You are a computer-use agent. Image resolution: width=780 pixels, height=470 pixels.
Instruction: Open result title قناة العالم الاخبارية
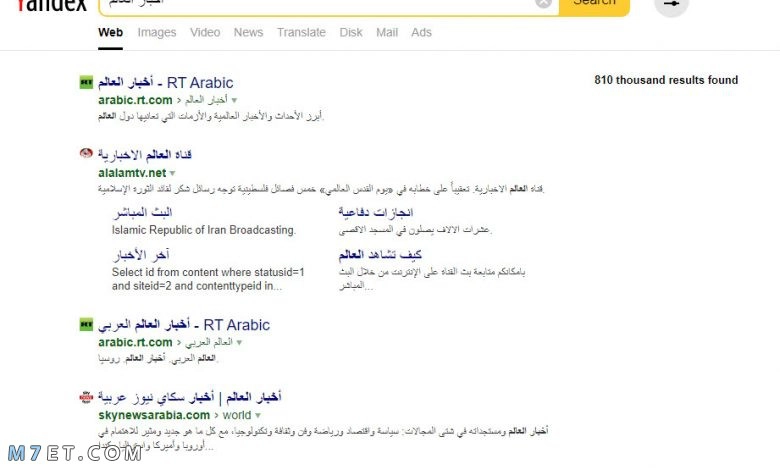(x=145, y=155)
